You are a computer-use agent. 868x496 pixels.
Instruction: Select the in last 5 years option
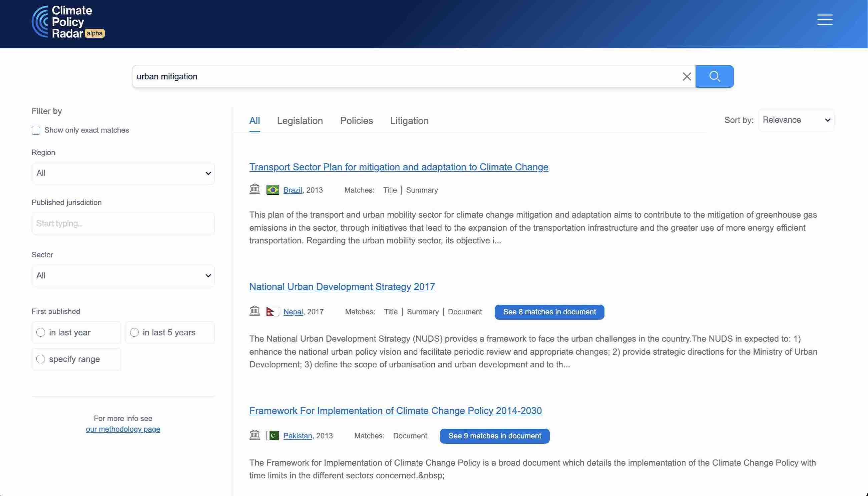coord(134,332)
